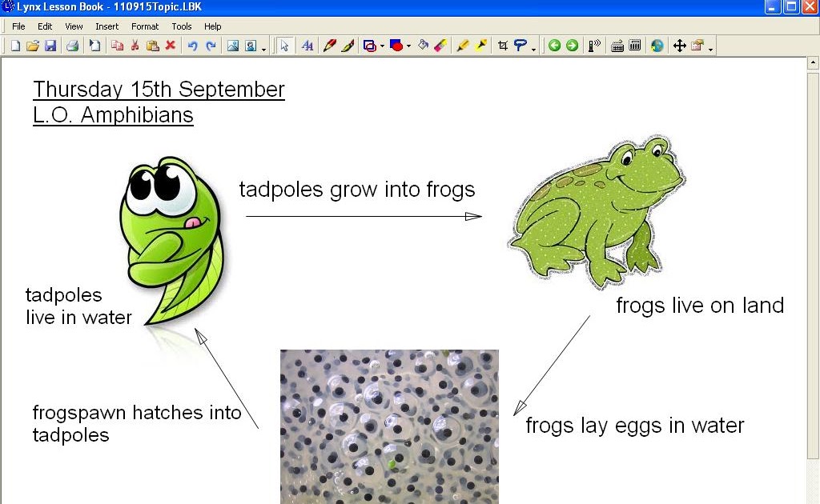Image resolution: width=820 pixels, height=504 pixels.
Task: Undo the last action
Action: click(x=192, y=46)
